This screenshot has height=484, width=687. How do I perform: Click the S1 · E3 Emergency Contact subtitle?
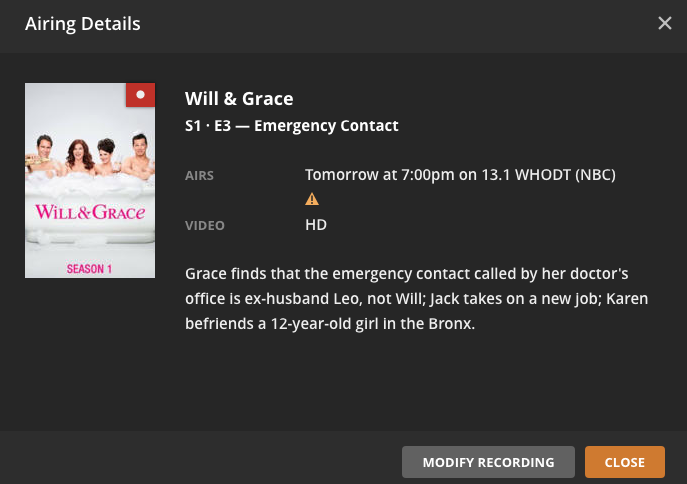(x=291, y=126)
